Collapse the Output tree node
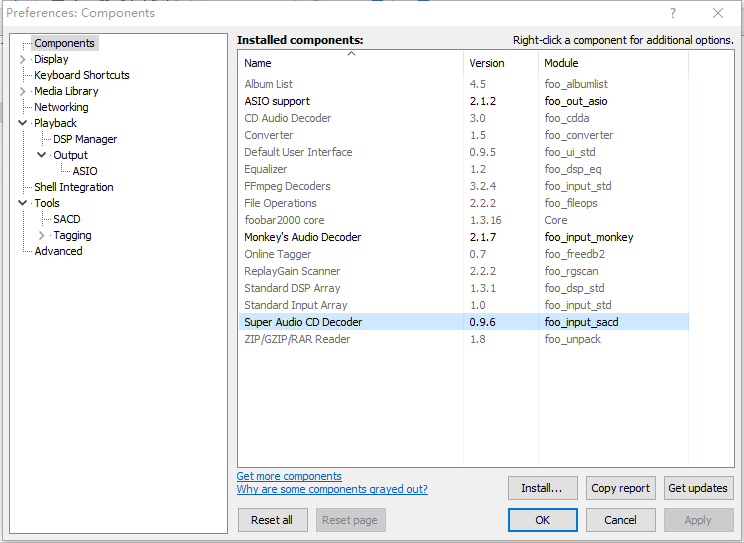744x543 pixels. (x=42, y=155)
